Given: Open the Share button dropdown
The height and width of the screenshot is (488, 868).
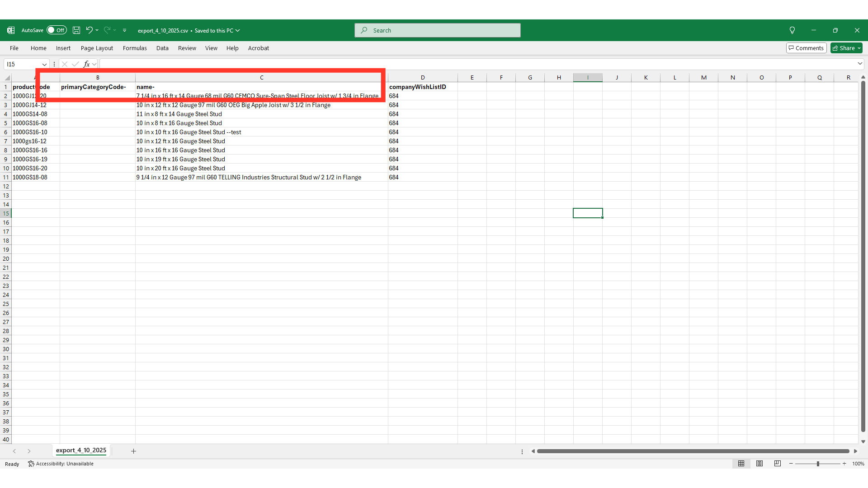Looking at the screenshot, I should point(859,48).
